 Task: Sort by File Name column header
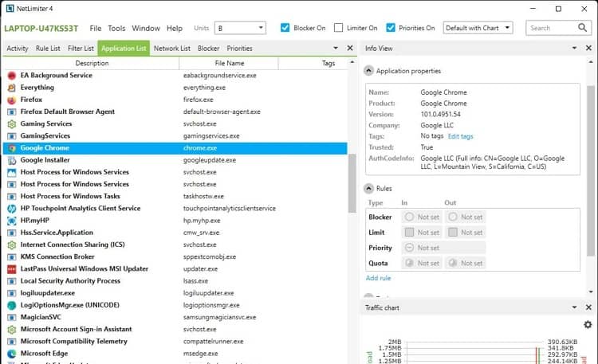point(229,63)
